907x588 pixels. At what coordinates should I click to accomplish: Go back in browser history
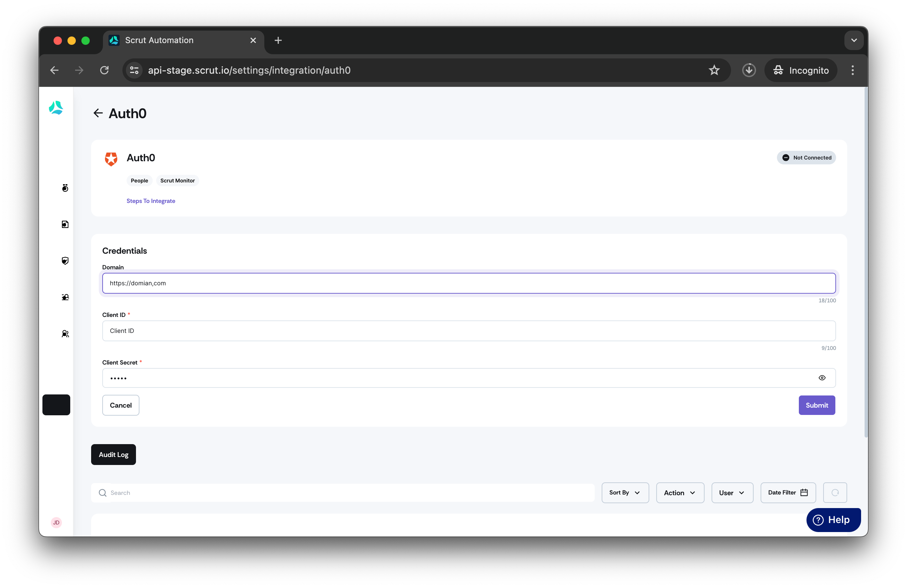coord(55,70)
